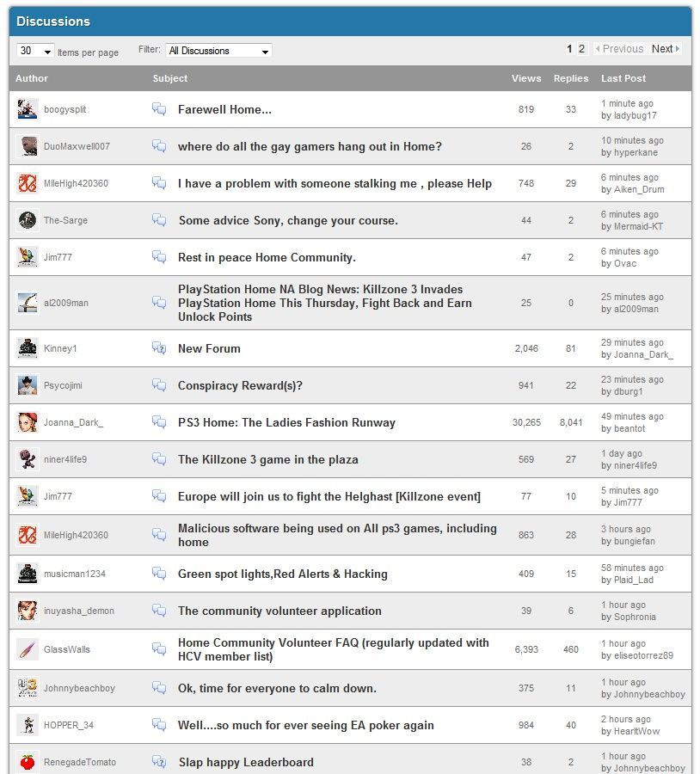
Task: Click the Discussions panel title
Action: tap(53, 21)
